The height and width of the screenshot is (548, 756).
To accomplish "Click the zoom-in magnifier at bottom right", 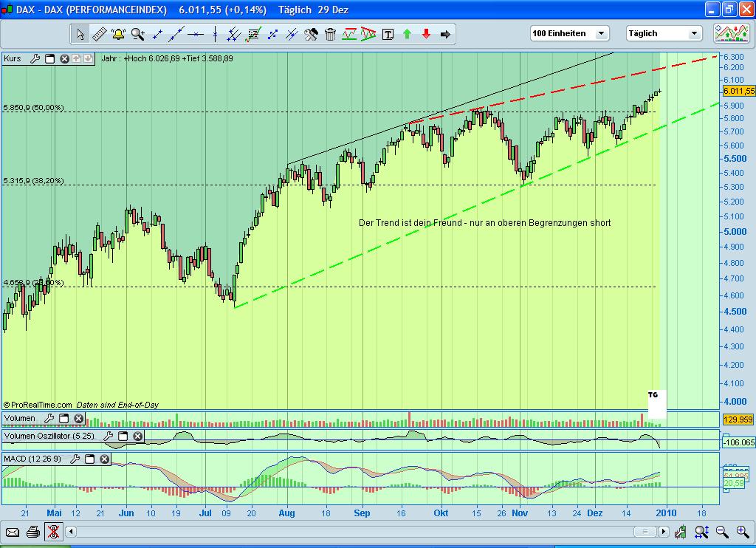I will pos(742,531).
